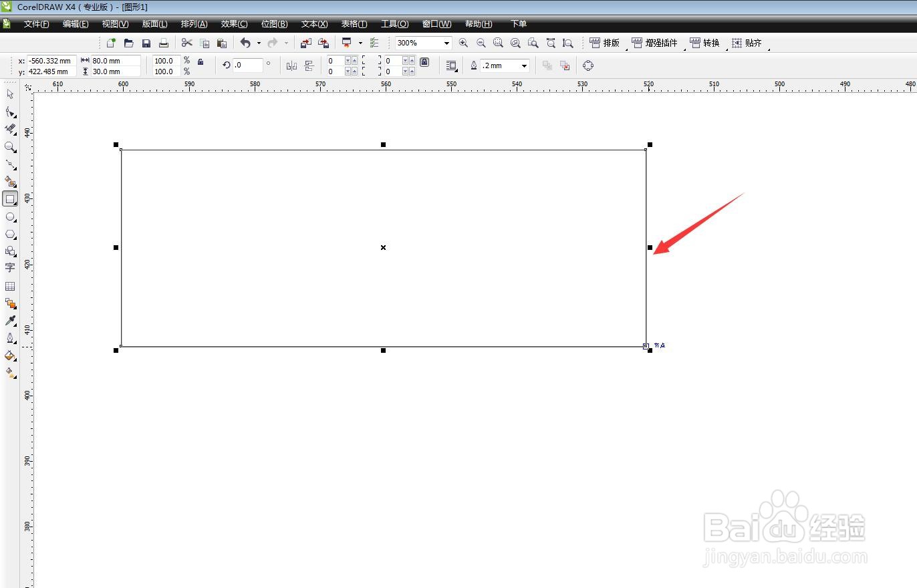Expand the undo history dropdown arrow
This screenshot has height=588, width=917.
pyautogui.click(x=259, y=43)
